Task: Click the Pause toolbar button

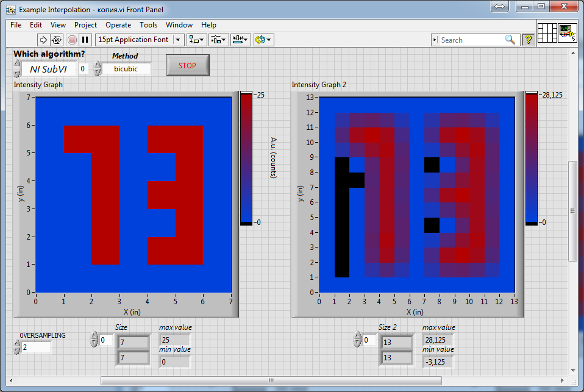Action: tap(85, 40)
